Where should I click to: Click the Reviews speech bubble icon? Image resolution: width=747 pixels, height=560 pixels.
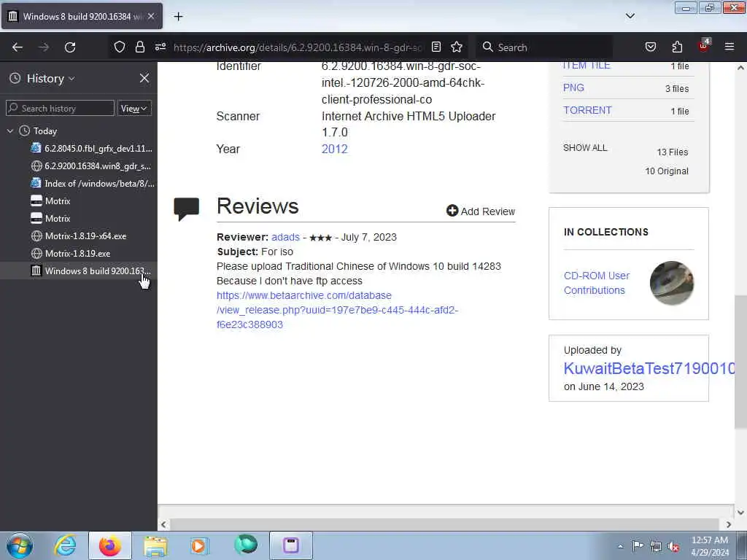click(186, 208)
